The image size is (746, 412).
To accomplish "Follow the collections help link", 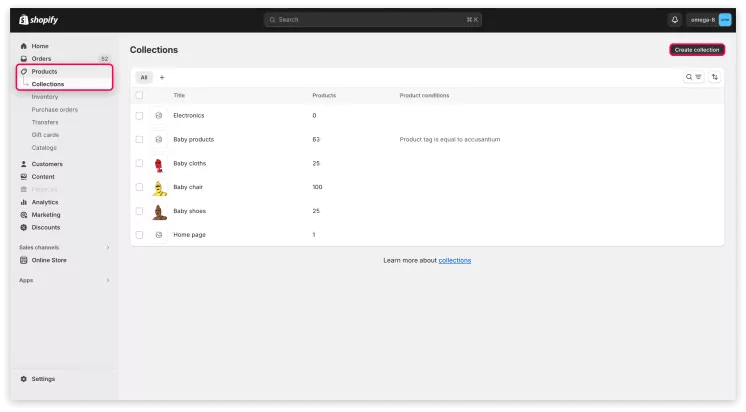I will (454, 260).
